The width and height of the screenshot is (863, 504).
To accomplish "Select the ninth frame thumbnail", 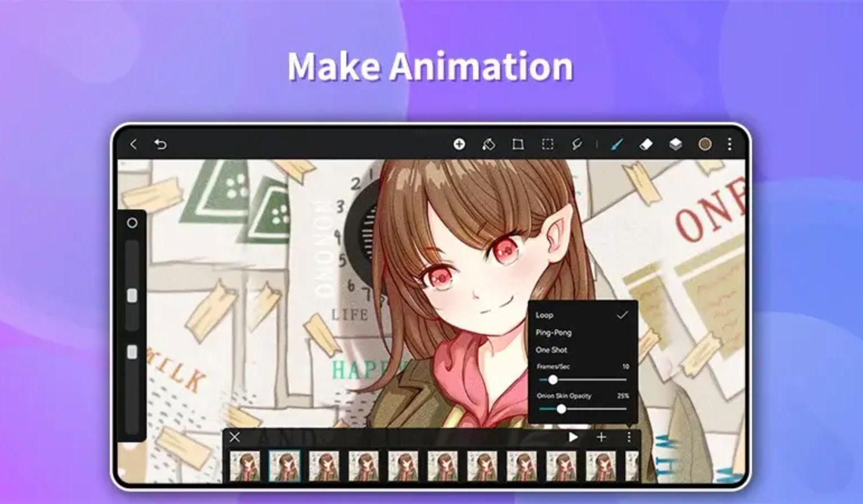I will (x=561, y=466).
